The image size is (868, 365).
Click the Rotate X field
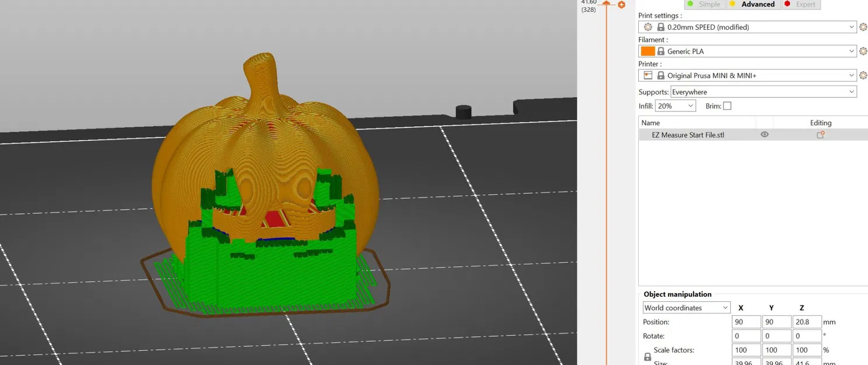[746, 336]
